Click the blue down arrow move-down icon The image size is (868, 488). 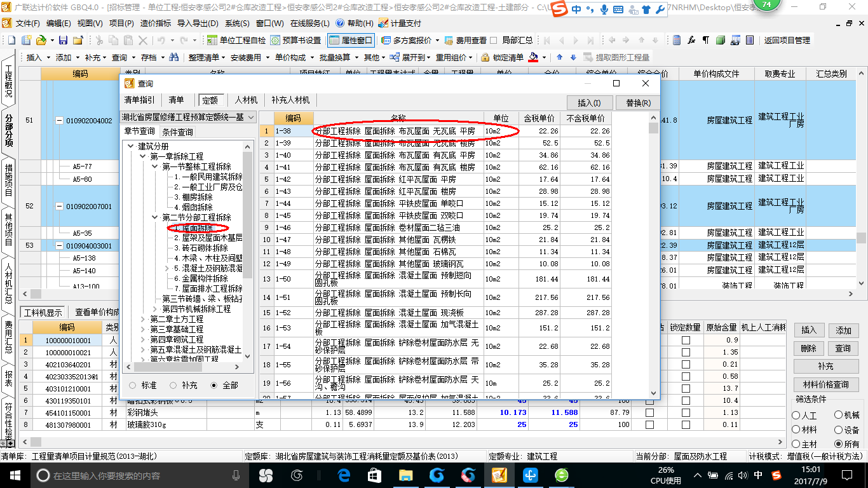click(x=573, y=57)
